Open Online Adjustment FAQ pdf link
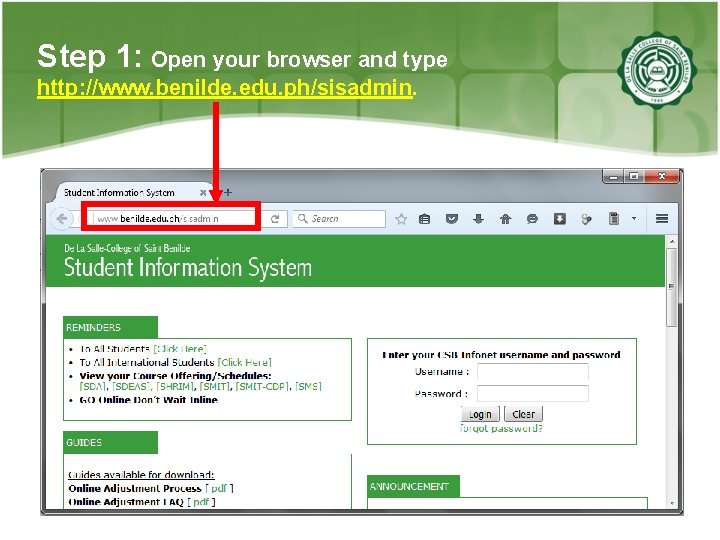The height and width of the screenshot is (540, 720). click(x=201, y=502)
